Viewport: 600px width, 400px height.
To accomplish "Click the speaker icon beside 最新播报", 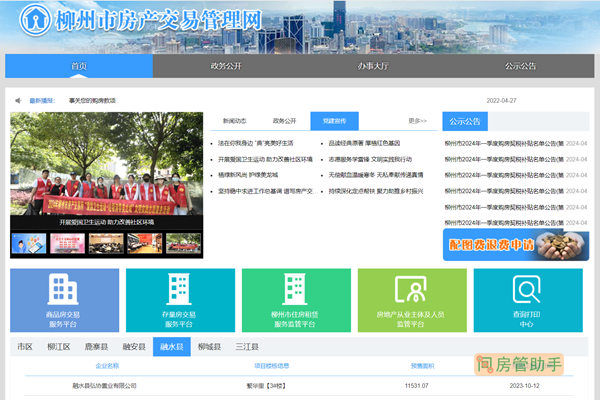I will point(18,101).
